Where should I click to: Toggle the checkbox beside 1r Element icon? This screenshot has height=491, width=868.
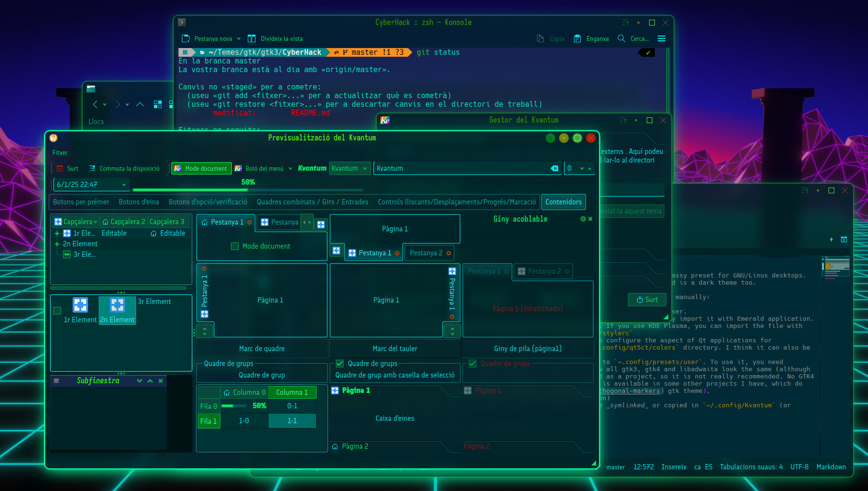pyautogui.click(x=57, y=311)
